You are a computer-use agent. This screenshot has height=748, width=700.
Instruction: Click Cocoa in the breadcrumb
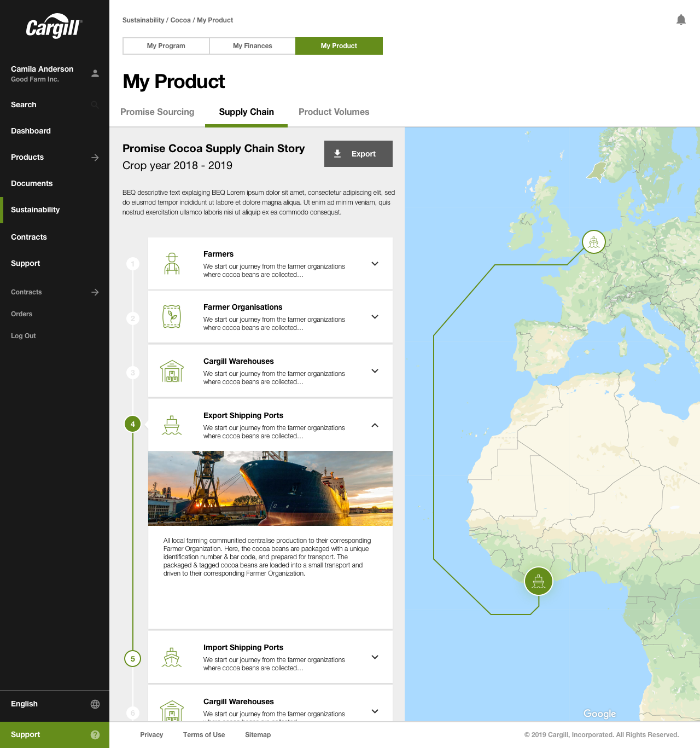(180, 20)
